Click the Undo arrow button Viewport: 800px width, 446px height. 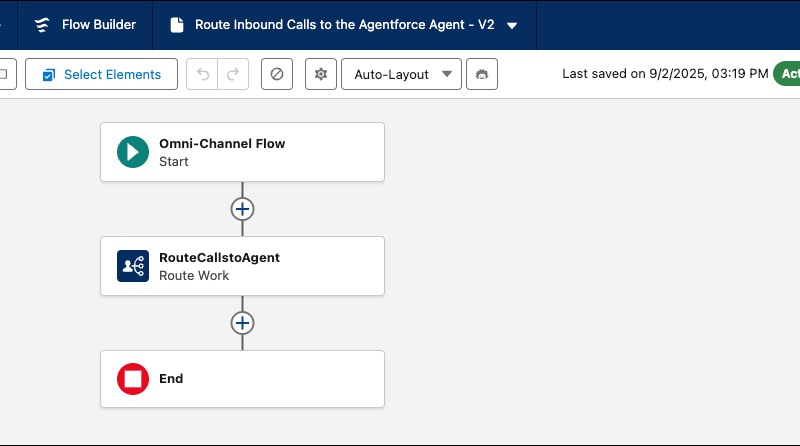coord(203,75)
